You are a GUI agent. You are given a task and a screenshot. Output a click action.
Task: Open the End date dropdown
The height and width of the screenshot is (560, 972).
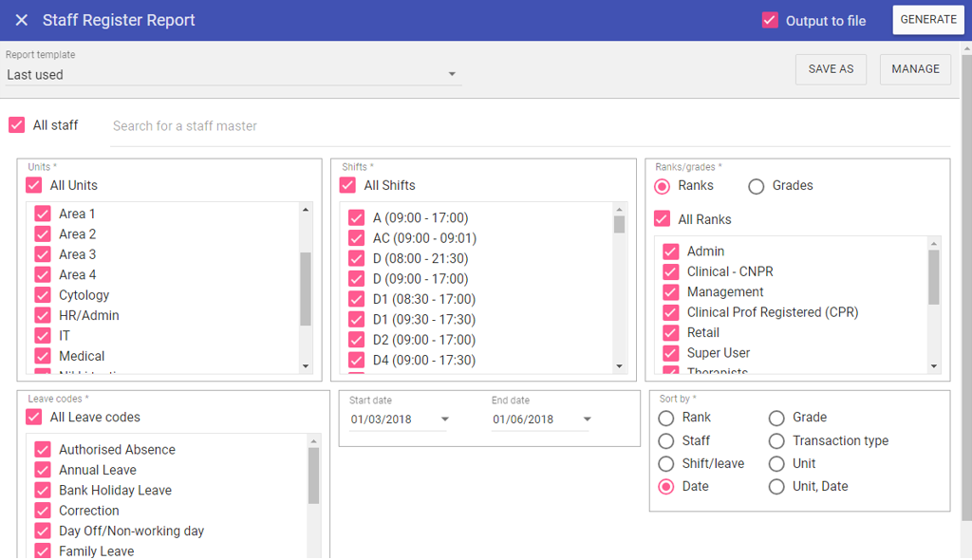pos(587,420)
